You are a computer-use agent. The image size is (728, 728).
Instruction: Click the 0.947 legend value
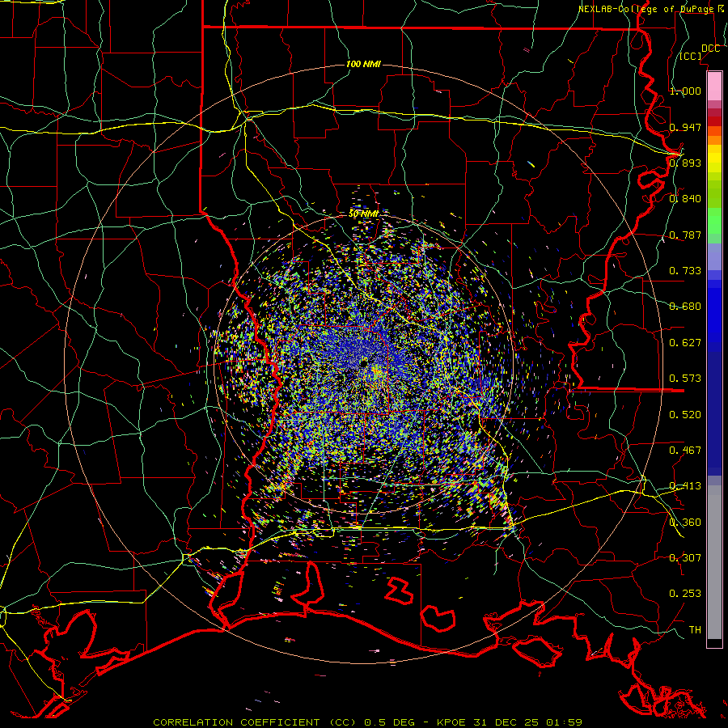coord(685,127)
